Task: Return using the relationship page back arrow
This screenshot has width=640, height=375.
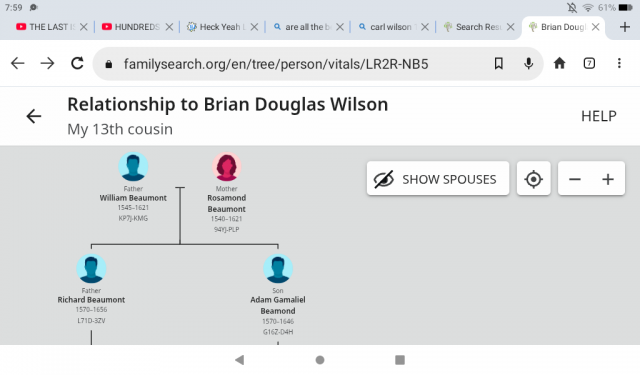Action: [33, 116]
